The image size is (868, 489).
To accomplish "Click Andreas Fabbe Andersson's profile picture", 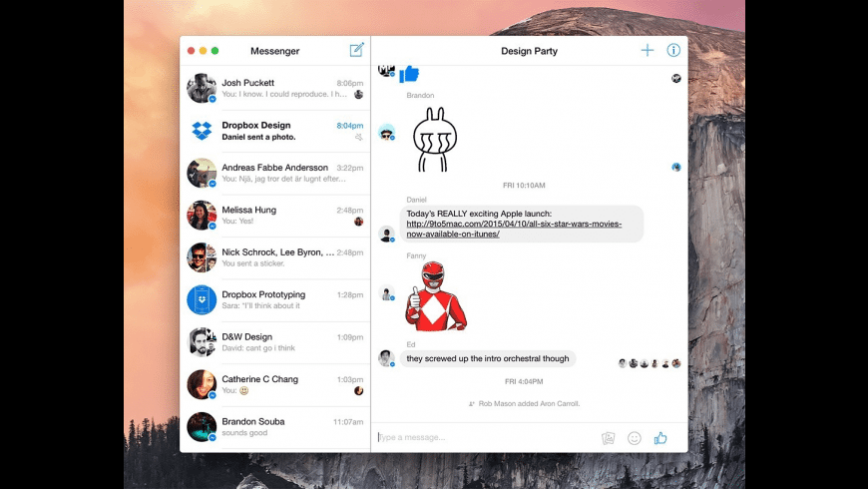I will 202,173.
